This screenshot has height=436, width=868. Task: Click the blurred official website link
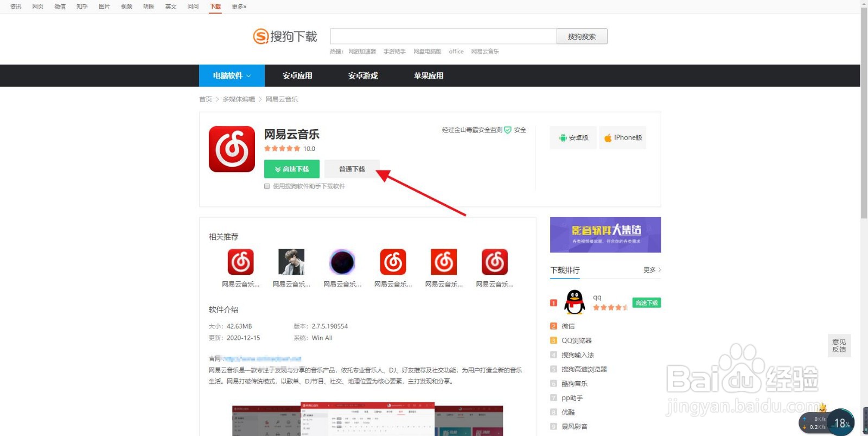tap(261, 359)
